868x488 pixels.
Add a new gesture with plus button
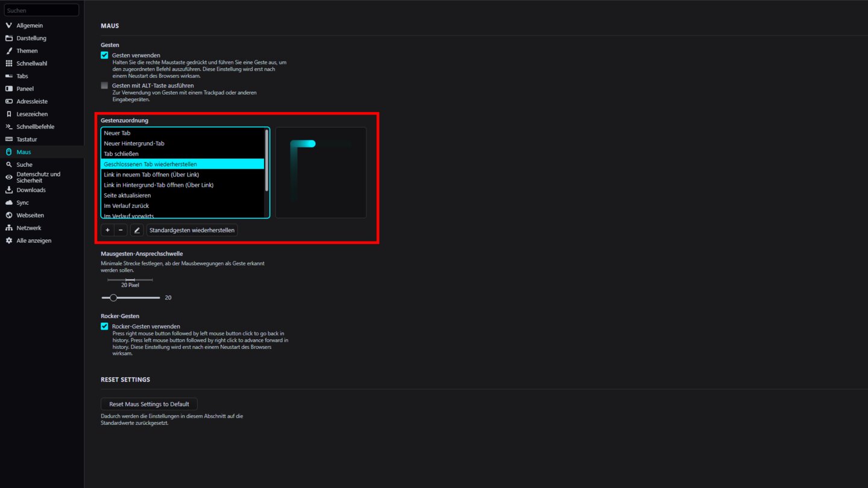[107, 230]
